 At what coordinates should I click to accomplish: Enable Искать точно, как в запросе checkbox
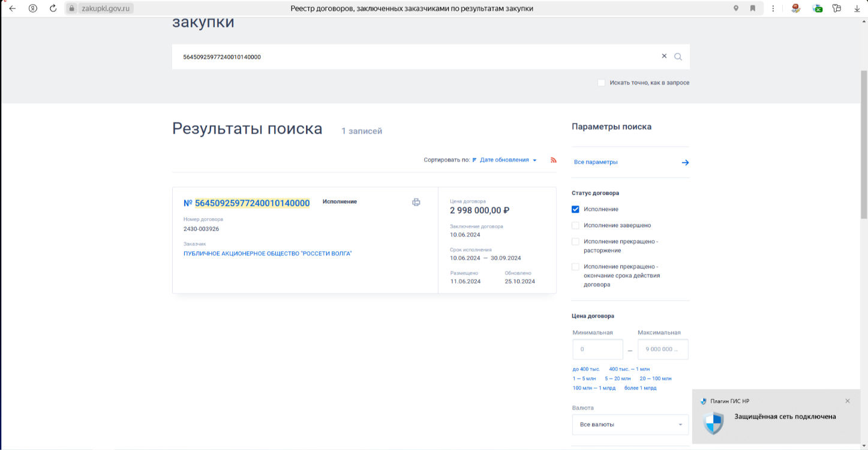[601, 83]
